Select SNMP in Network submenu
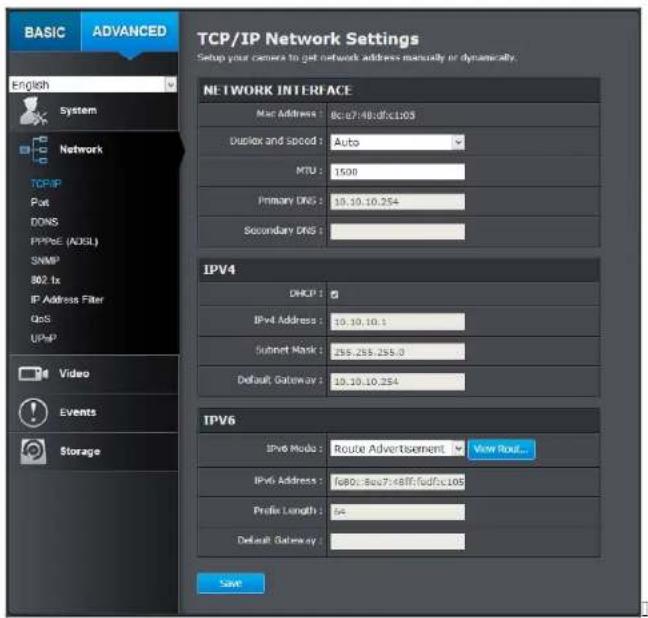 pyautogui.click(x=45, y=261)
